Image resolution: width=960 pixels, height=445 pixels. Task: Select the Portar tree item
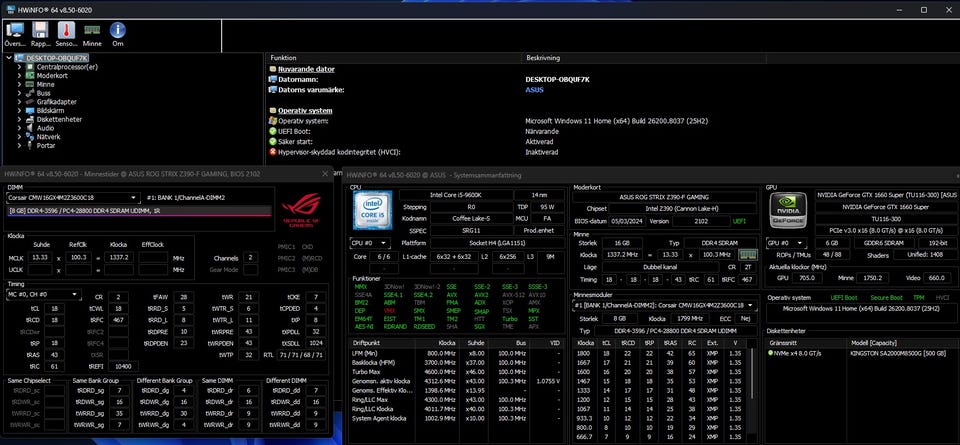point(46,146)
